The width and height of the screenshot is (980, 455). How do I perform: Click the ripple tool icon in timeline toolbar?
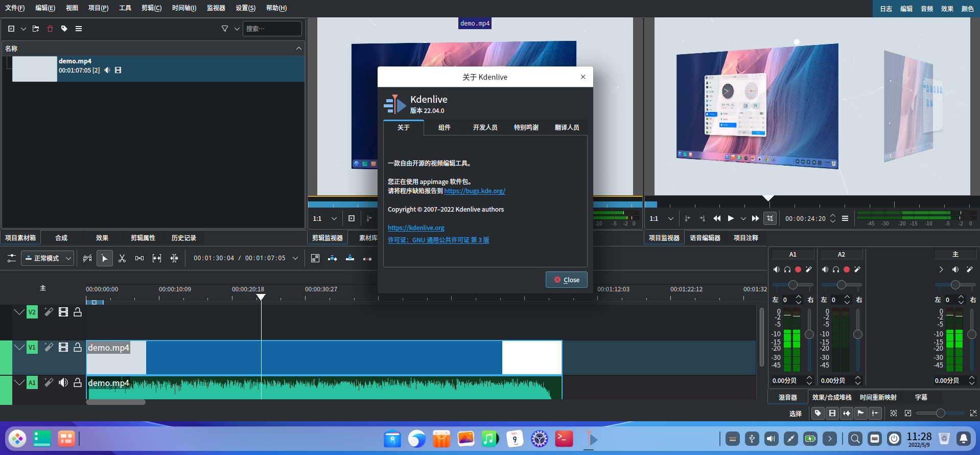(174, 258)
